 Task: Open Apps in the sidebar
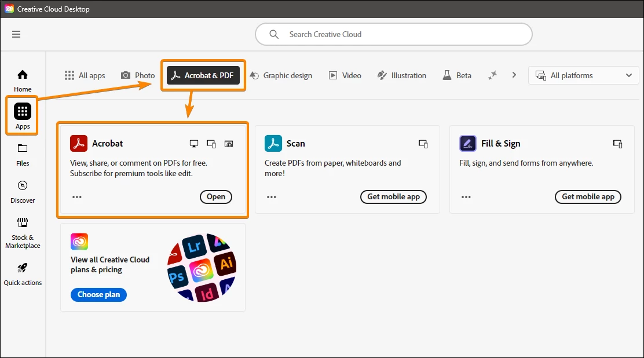(23, 116)
